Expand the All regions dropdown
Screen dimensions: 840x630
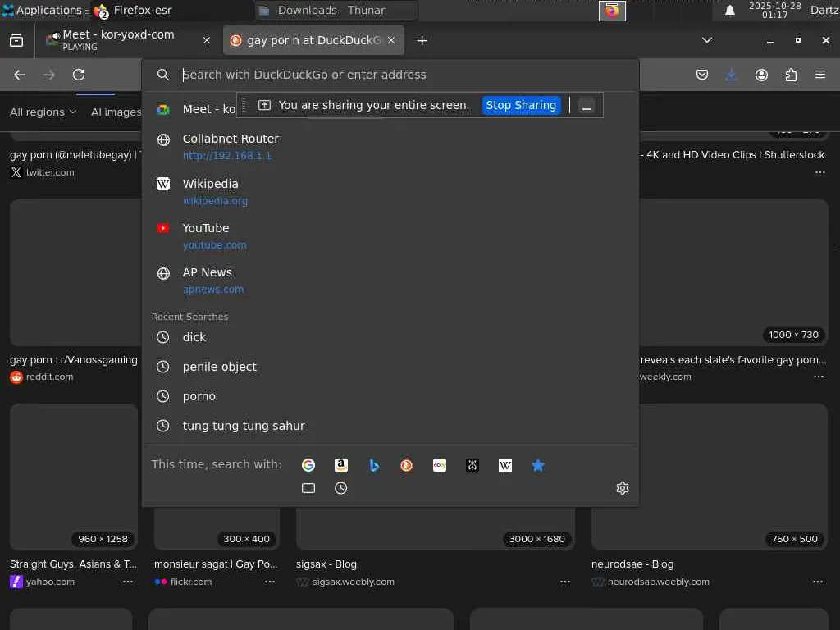pyautogui.click(x=43, y=112)
